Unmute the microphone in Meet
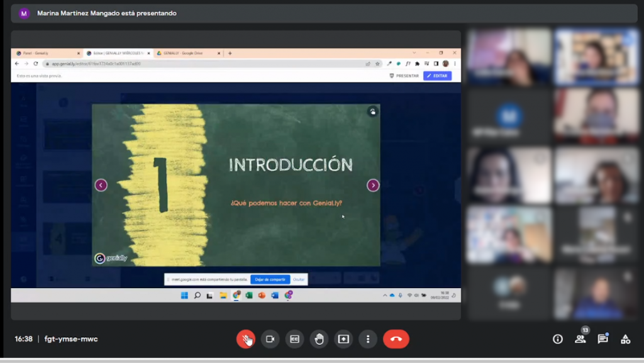The width and height of the screenshot is (644, 363). [246, 339]
